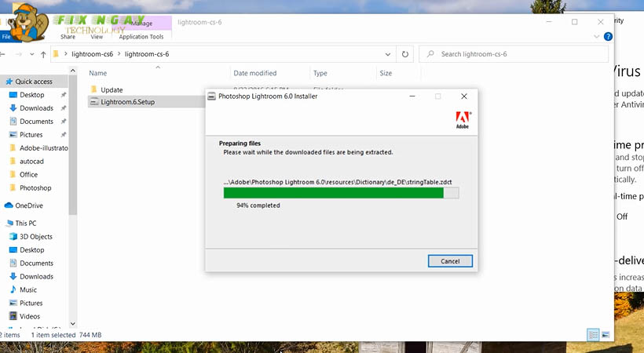Cancel the Lightroom installer extraction

pyautogui.click(x=450, y=261)
